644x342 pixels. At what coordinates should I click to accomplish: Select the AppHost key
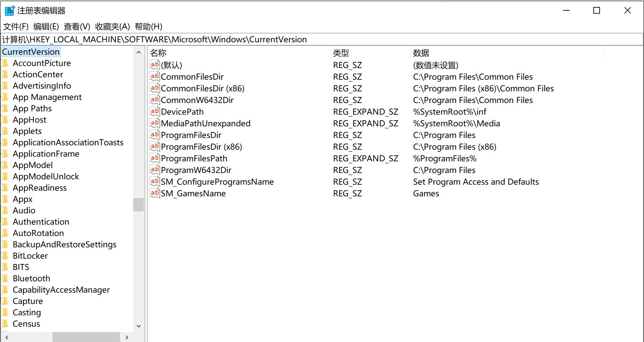coord(29,120)
